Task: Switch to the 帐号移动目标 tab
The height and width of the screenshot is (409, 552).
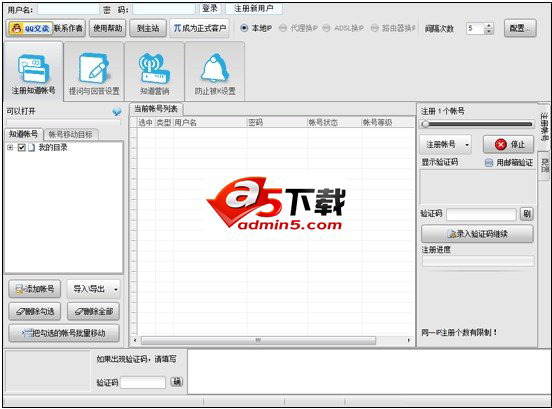Action: 70,134
